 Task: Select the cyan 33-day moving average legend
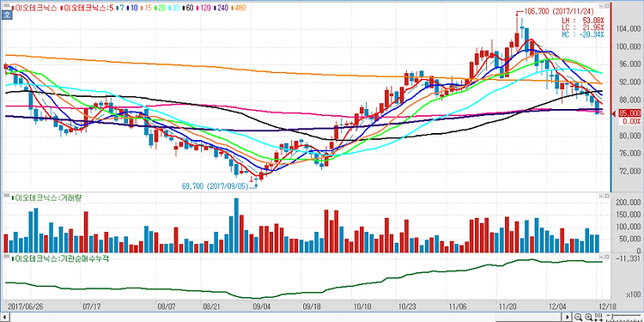point(175,9)
